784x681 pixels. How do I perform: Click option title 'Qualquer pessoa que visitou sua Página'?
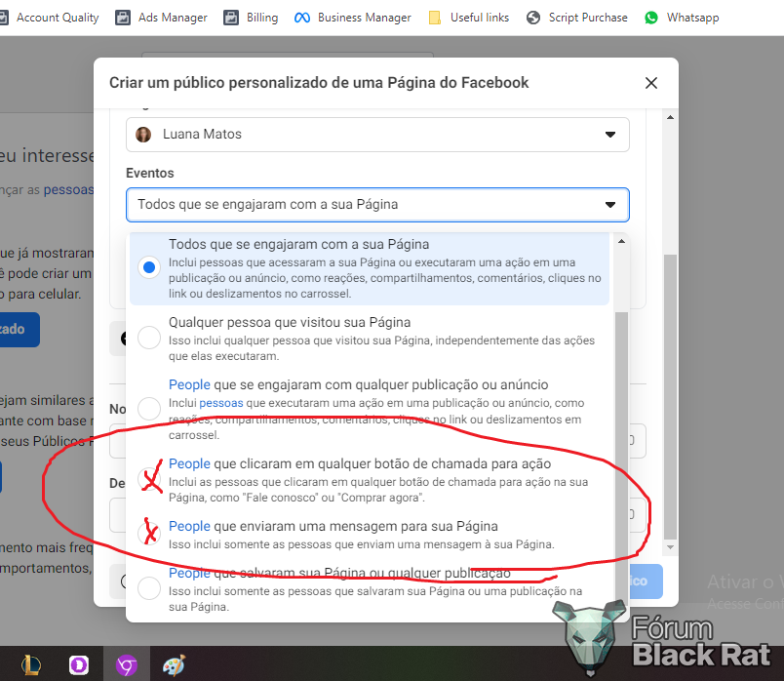290,323
